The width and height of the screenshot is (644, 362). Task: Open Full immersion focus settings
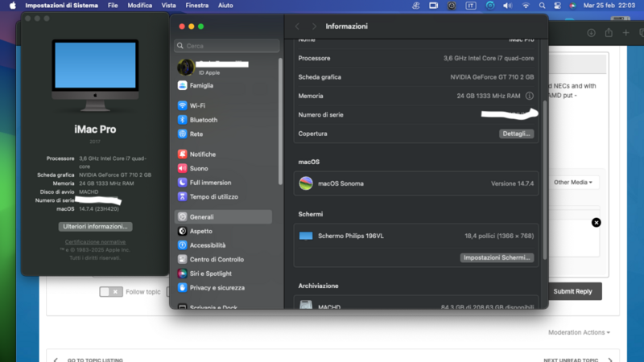pyautogui.click(x=210, y=183)
